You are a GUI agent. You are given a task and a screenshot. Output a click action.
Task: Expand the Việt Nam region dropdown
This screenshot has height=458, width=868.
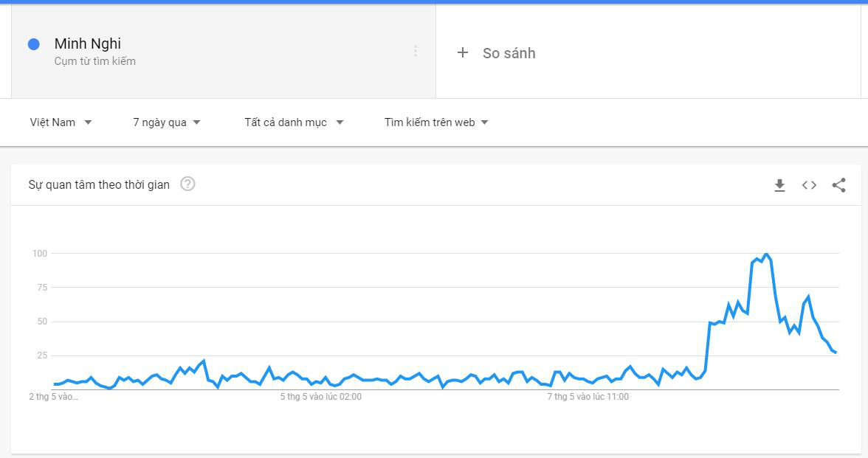(61, 122)
